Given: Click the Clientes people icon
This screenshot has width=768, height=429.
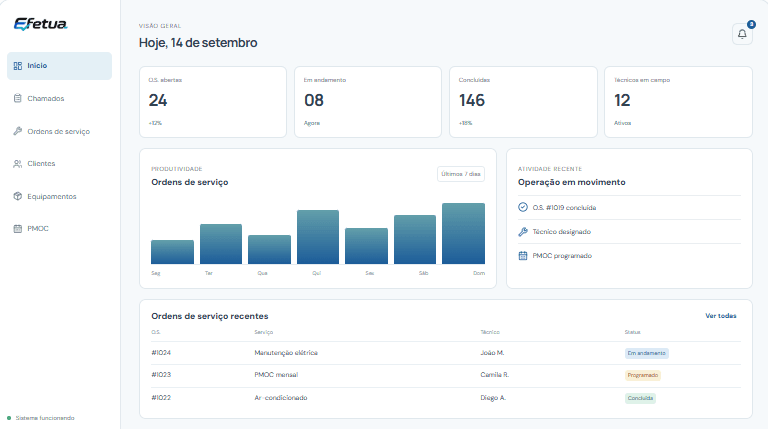Looking at the screenshot, I should pyautogui.click(x=18, y=164).
